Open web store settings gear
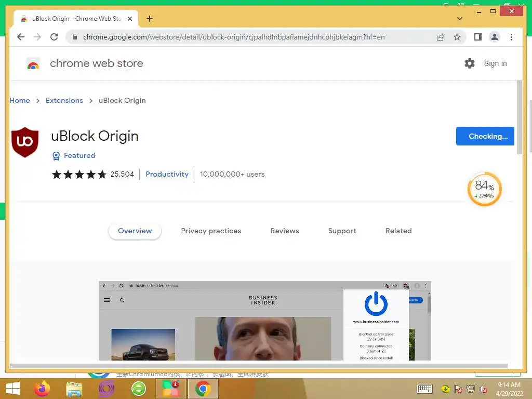This screenshot has height=399, width=532. point(470,63)
